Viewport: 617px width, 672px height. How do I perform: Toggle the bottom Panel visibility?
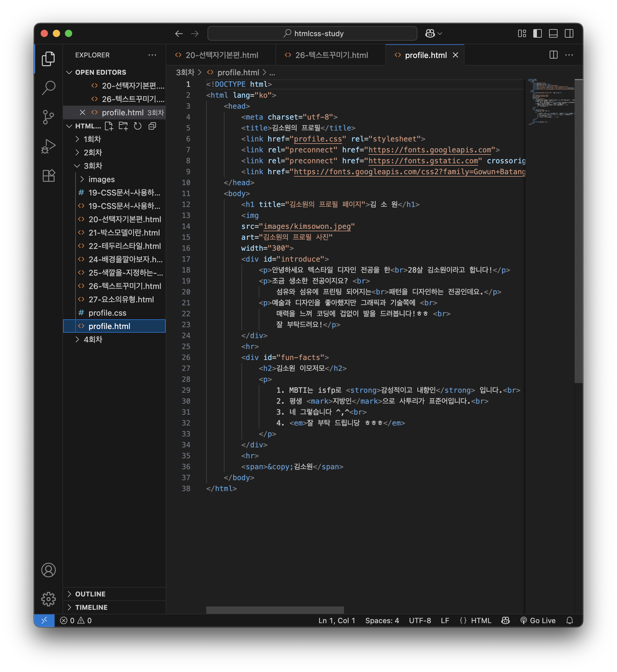553,33
